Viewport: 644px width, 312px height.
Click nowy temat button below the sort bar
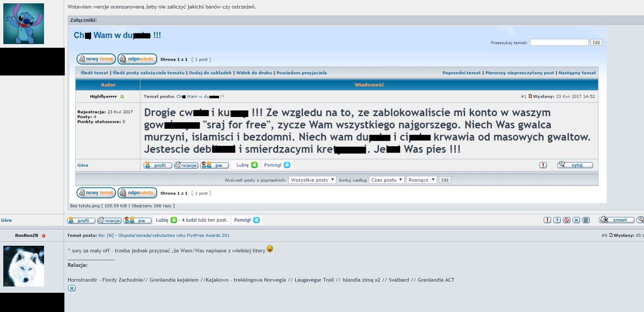pos(96,193)
